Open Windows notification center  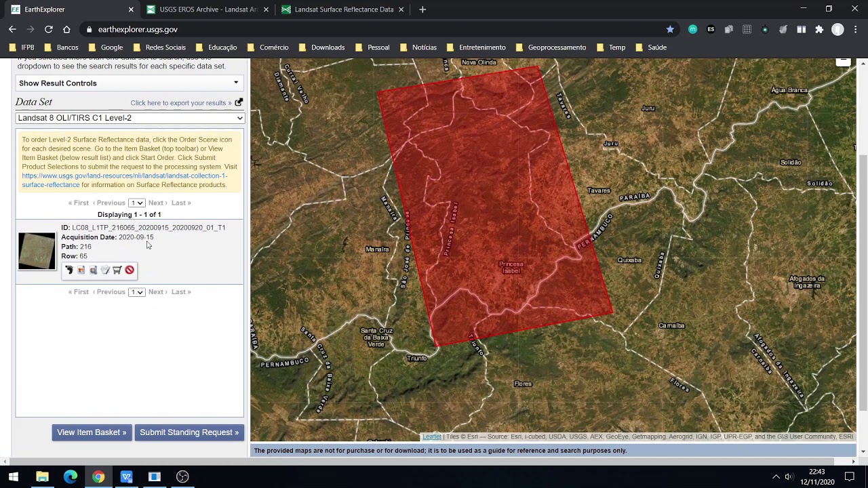click(850, 476)
